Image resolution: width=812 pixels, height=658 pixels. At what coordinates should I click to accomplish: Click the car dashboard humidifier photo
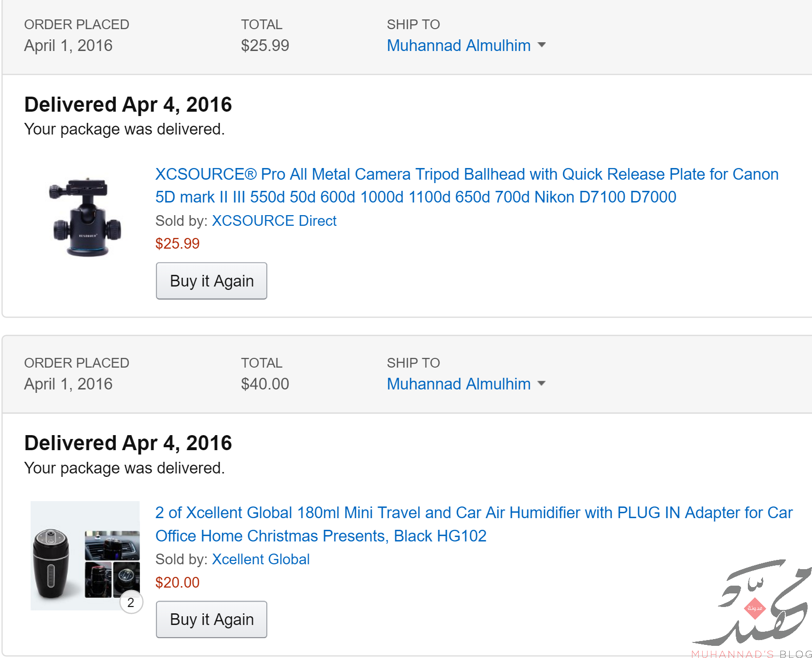coord(112,545)
